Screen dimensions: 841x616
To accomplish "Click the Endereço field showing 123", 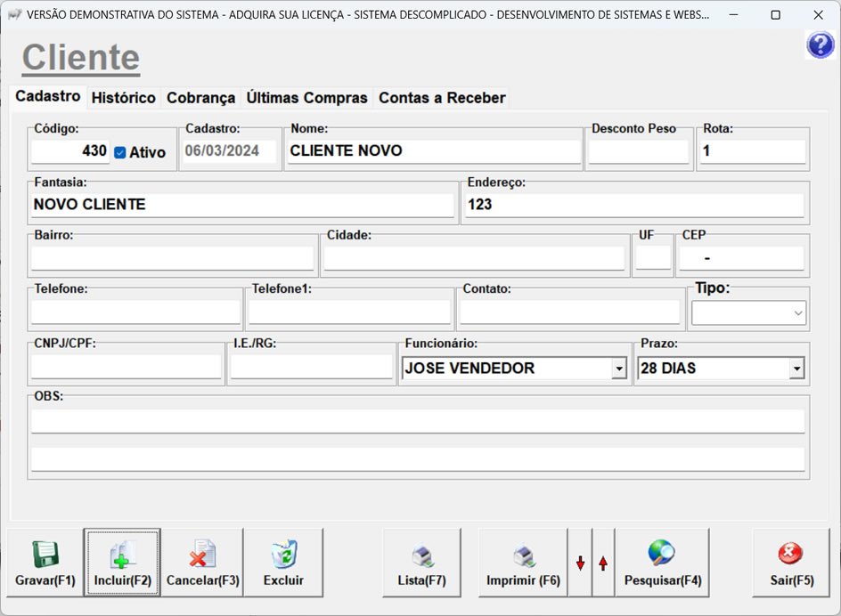I will pos(634,205).
